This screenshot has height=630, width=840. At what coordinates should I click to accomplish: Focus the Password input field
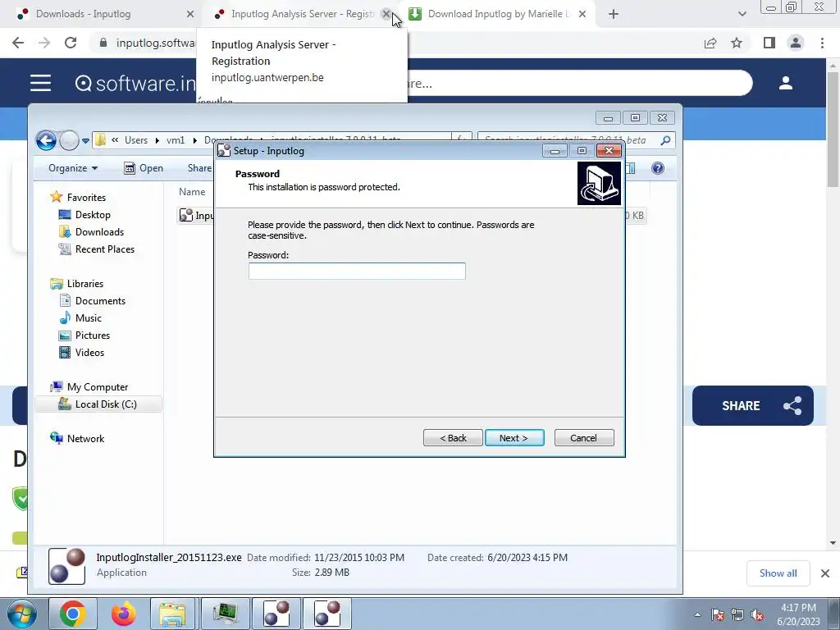tap(357, 271)
